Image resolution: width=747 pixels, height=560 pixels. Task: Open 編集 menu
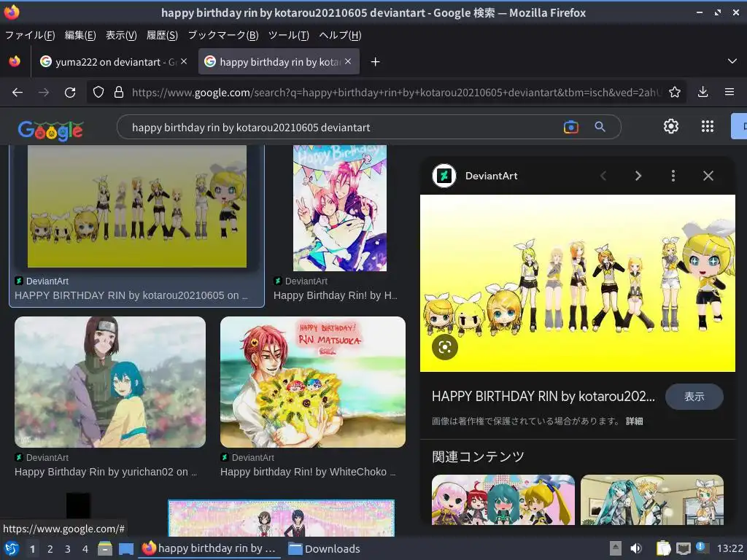pos(80,35)
